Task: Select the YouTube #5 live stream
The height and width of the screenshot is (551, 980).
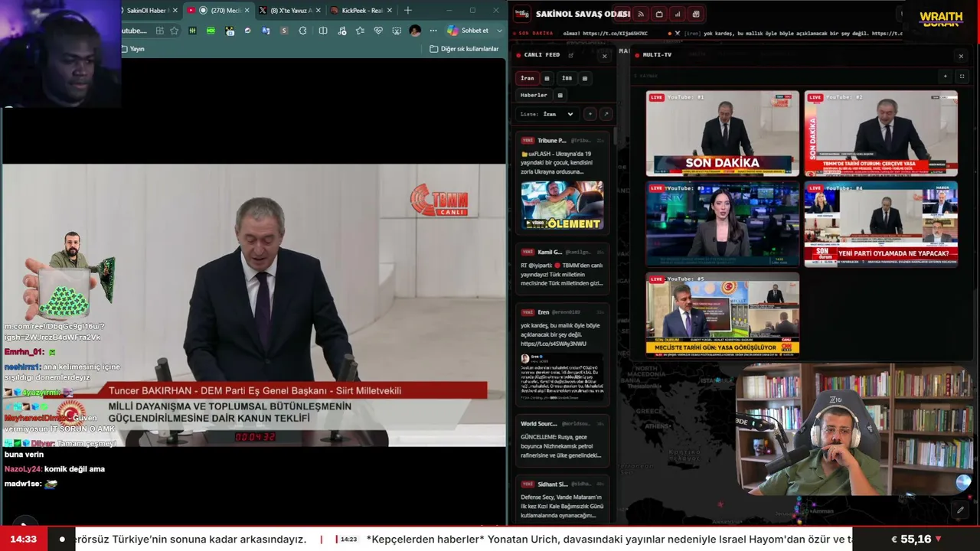Action: (x=723, y=315)
